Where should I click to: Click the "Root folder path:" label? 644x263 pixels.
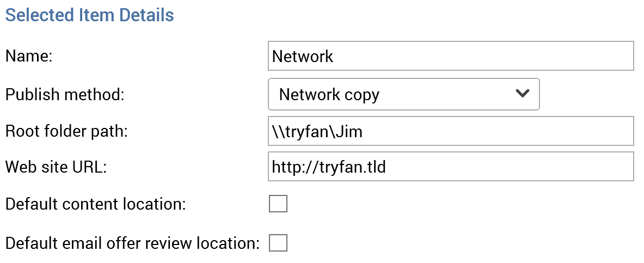pyautogui.click(x=66, y=132)
